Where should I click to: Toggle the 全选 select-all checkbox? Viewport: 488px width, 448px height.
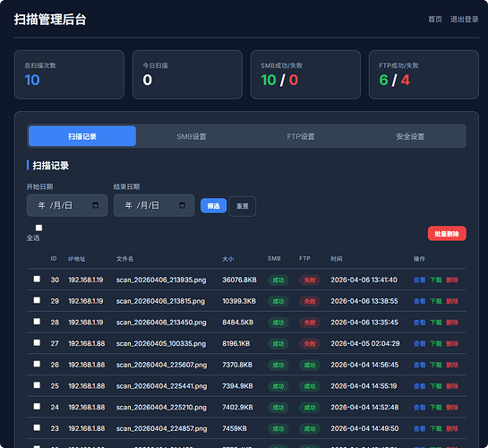(x=39, y=228)
